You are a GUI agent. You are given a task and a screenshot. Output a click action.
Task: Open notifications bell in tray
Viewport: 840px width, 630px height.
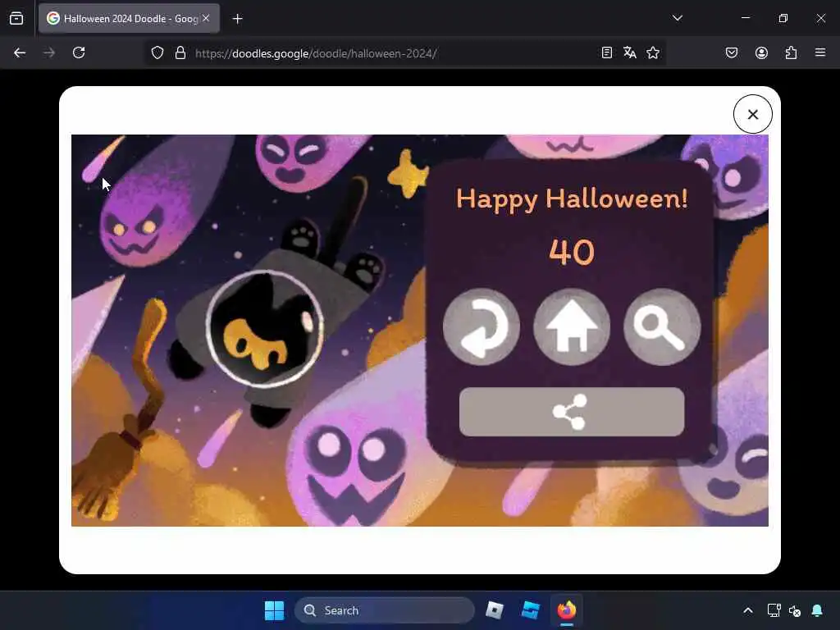[x=817, y=610]
